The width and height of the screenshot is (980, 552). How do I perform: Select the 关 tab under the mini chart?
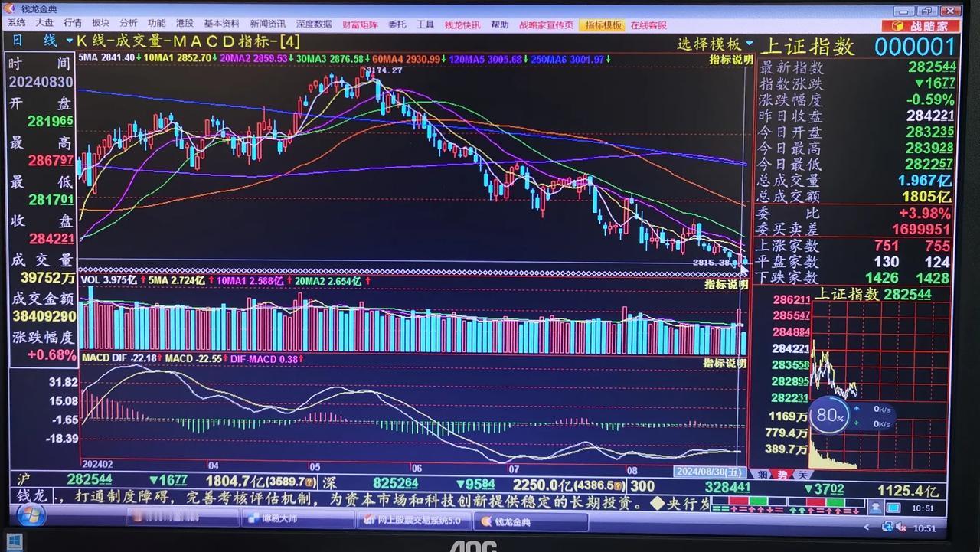tap(801, 475)
